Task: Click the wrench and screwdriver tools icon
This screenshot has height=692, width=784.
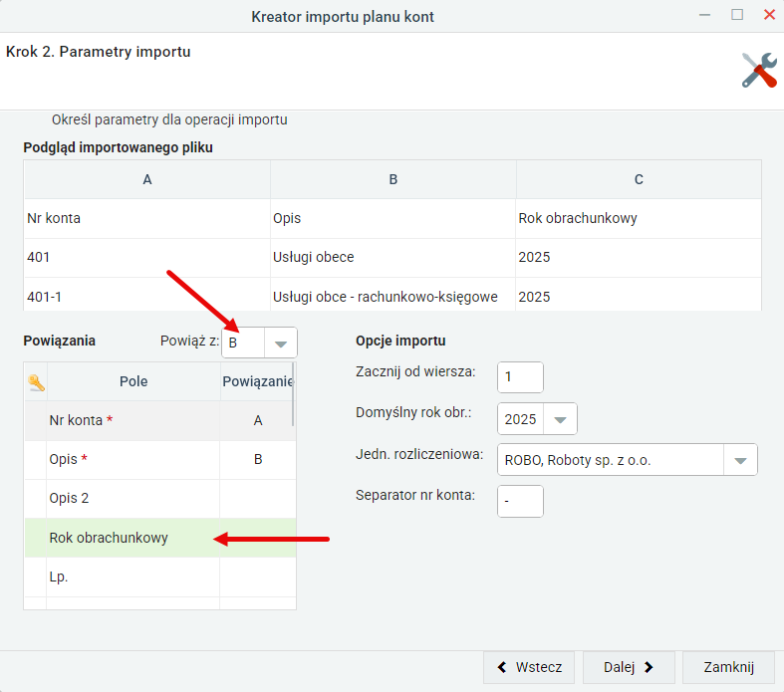Action: tap(759, 70)
